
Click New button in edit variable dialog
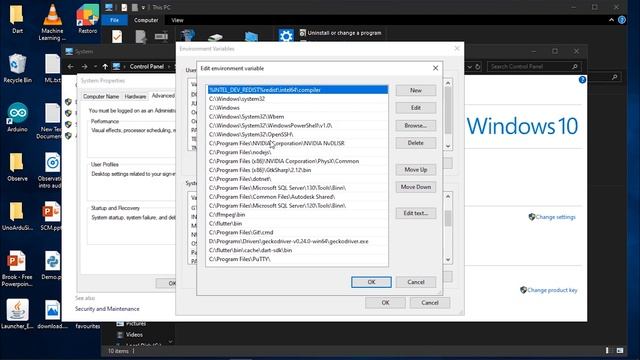416,90
